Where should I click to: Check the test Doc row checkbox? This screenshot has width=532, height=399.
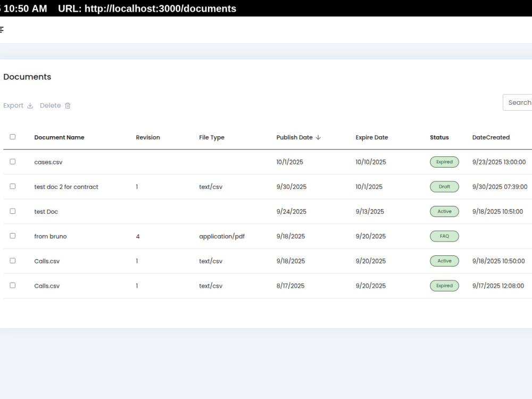[x=13, y=211]
